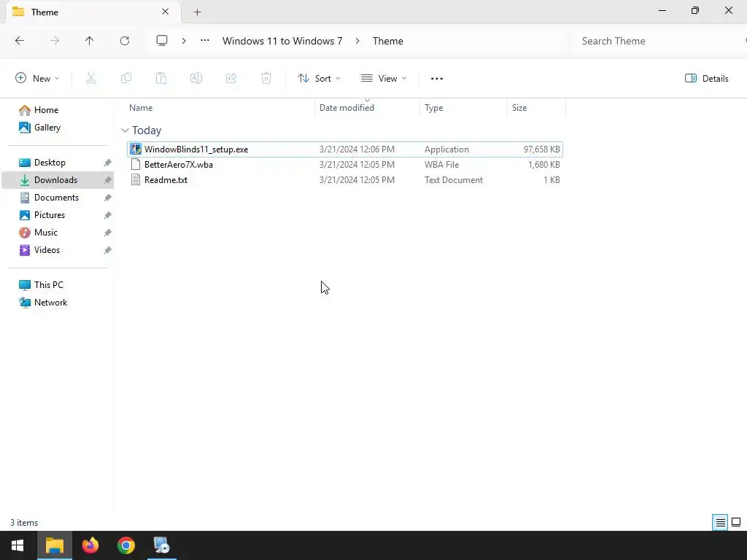This screenshot has width=747, height=560.
Task: Click the Share icon in toolbar
Action: point(231,79)
